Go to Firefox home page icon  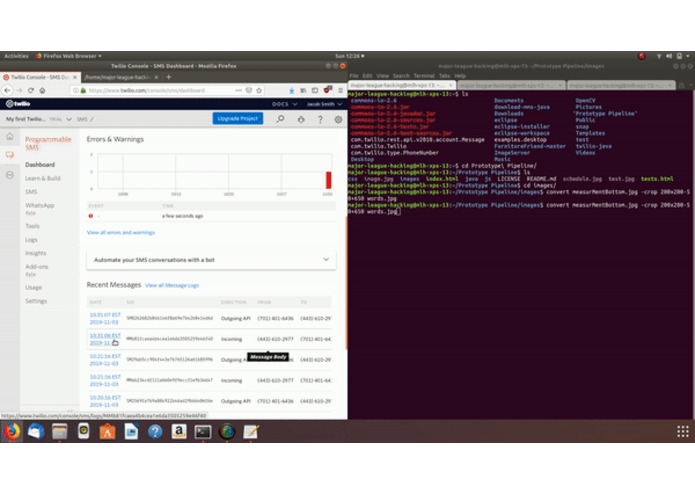tap(42, 90)
